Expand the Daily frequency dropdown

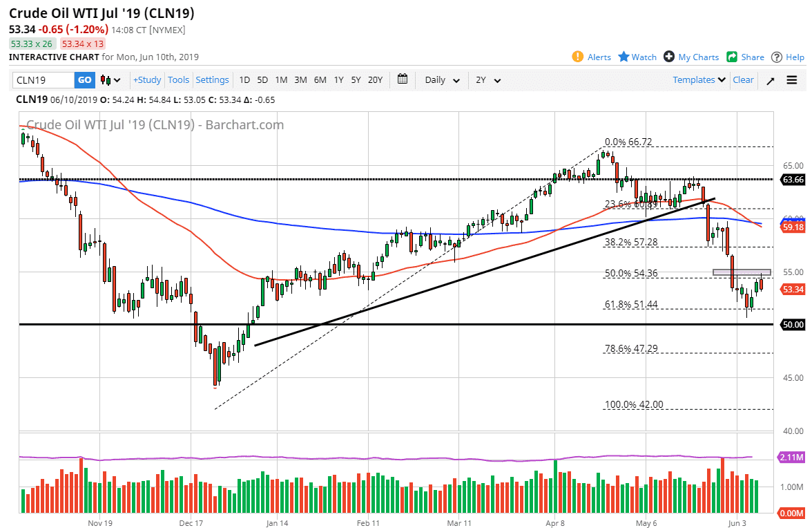tap(442, 80)
